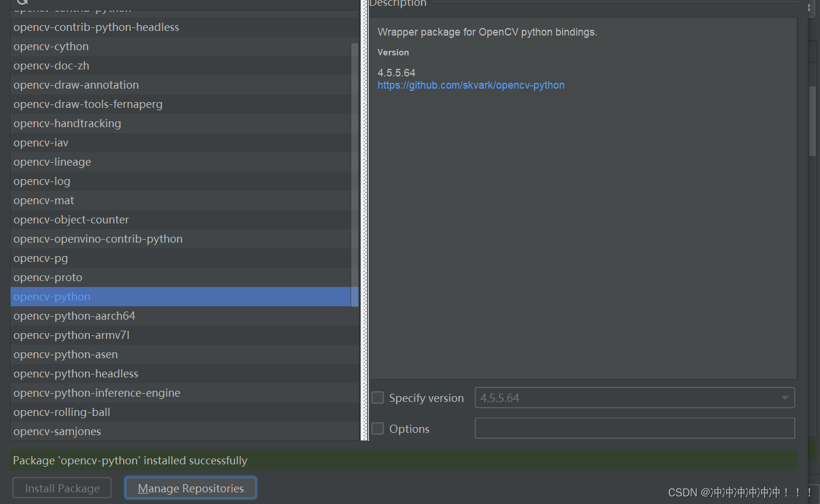Click the highlighted opencv-python row
The width and height of the screenshot is (820, 504).
coord(185,296)
